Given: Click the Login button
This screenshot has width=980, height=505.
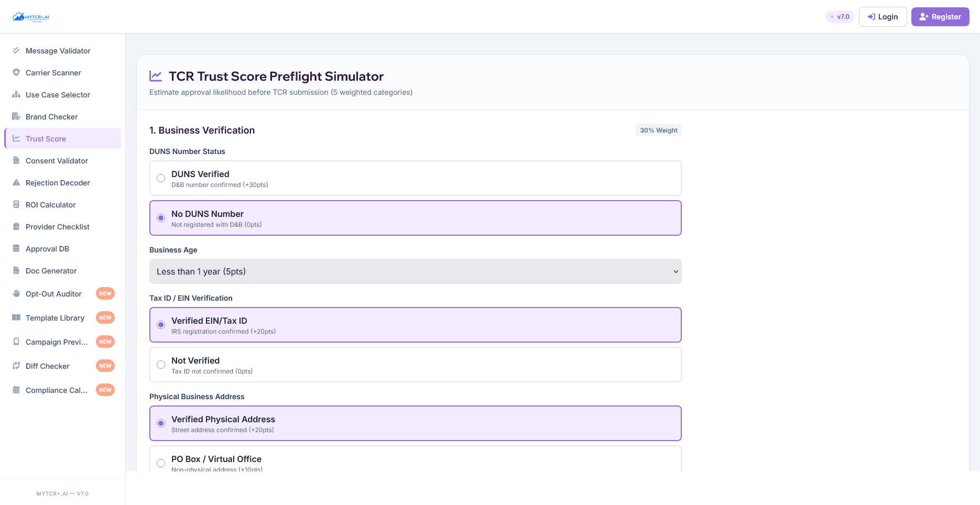Looking at the screenshot, I should (883, 16).
